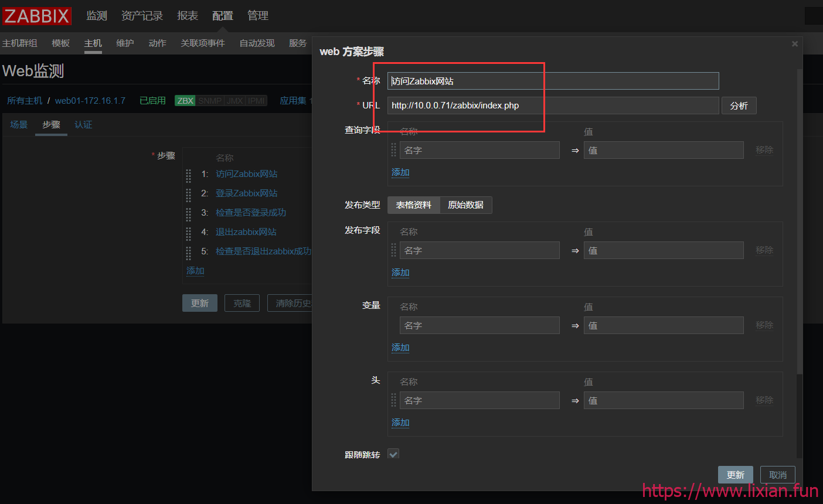
Task: Switch to the 步骤 tab
Action: pyautogui.click(x=51, y=124)
